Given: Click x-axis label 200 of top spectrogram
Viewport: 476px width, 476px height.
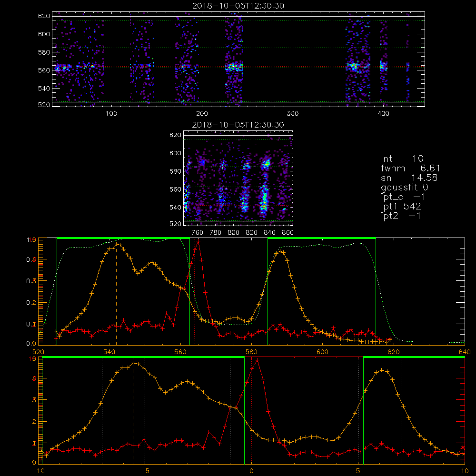Looking at the screenshot, I should pos(202,114).
